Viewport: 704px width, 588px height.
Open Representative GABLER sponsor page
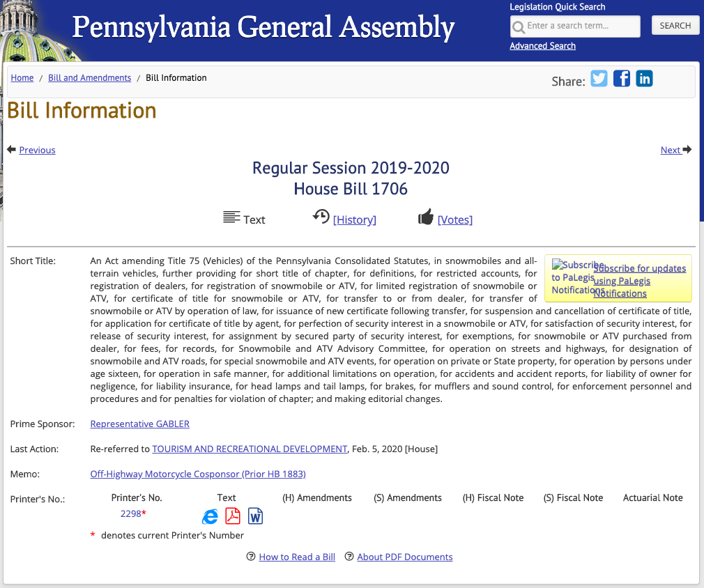139,424
